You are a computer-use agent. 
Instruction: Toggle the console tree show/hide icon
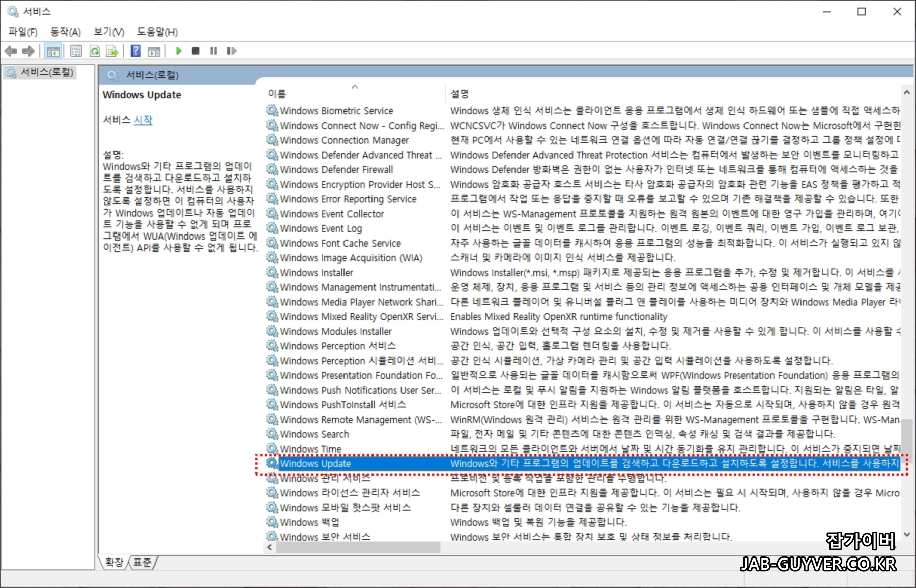[53, 51]
